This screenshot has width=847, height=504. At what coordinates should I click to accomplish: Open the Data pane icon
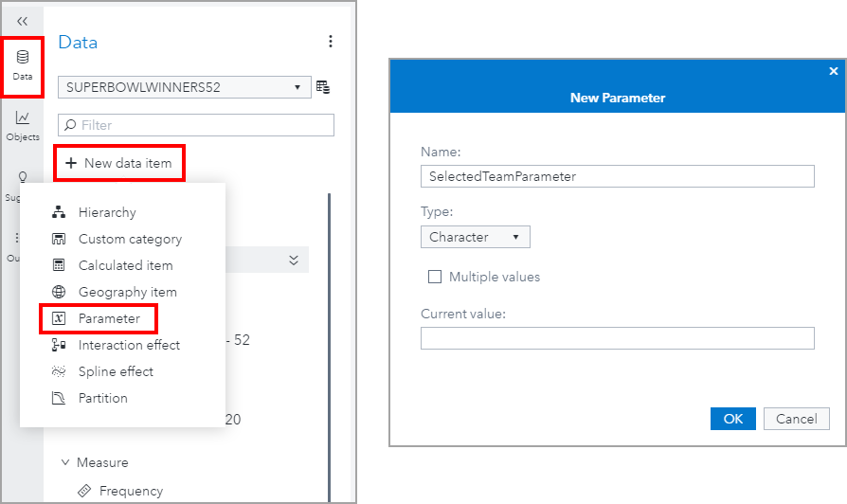point(22,64)
